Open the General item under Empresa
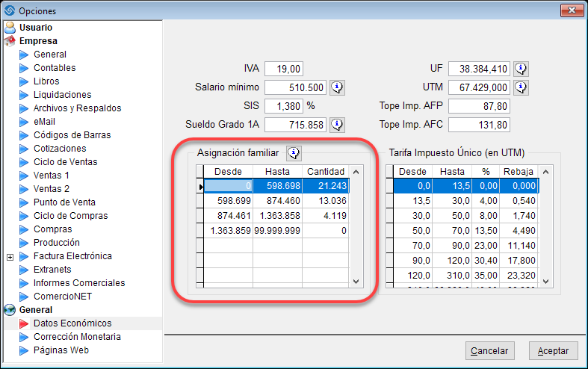 pos(50,55)
